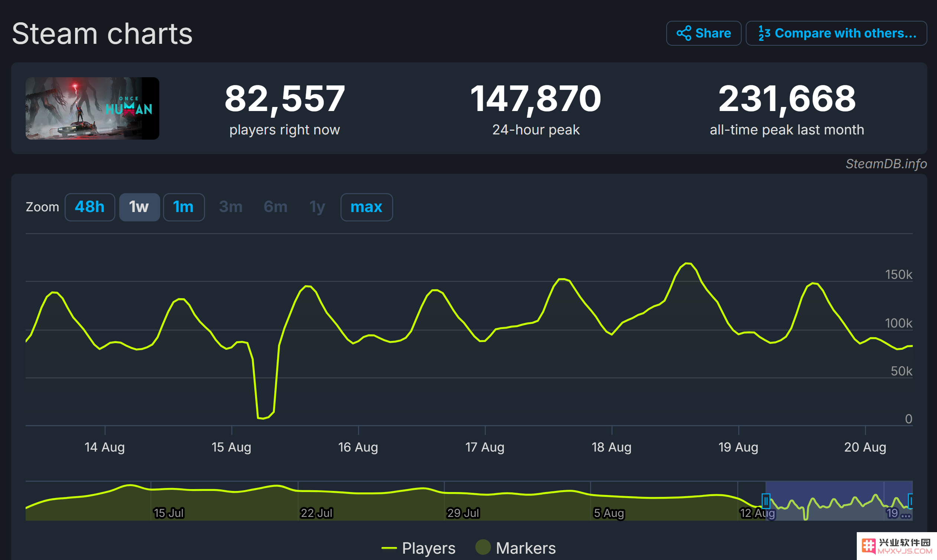Click the 231,668 all-time peak figure
Image resolution: width=937 pixels, height=560 pixels.
pyautogui.click(x=787, y=99)
